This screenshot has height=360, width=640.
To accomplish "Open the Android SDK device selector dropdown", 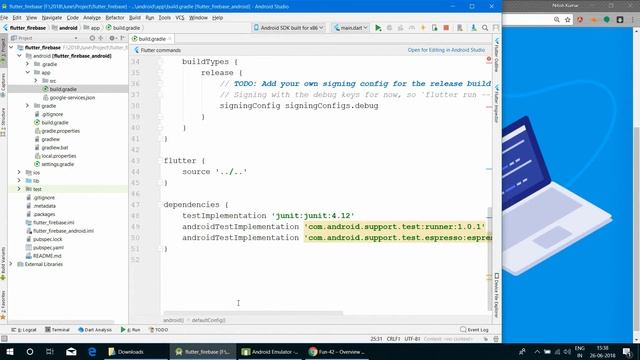I will pos(289,28).
